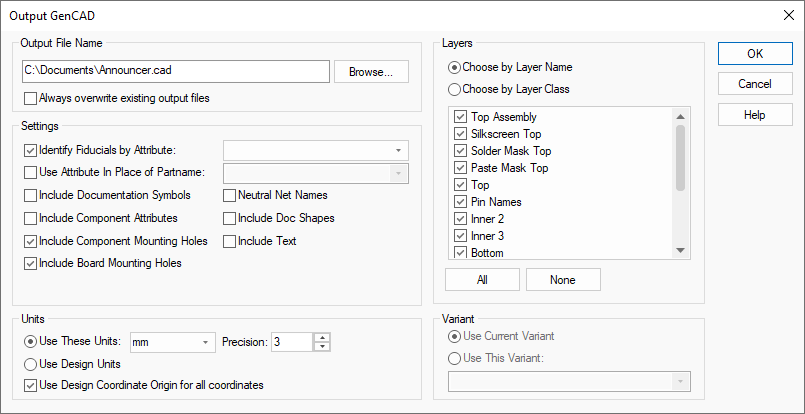Select Choose by Layer Class radio

click(456, 89)
